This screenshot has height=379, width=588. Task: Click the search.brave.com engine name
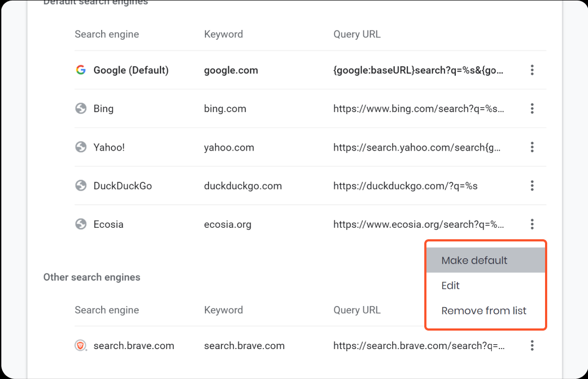[x=134, y=346]
